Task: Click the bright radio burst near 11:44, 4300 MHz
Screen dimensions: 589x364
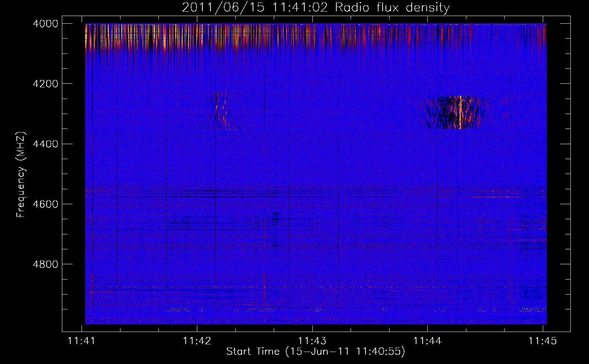Action: [x=455, y=112]
